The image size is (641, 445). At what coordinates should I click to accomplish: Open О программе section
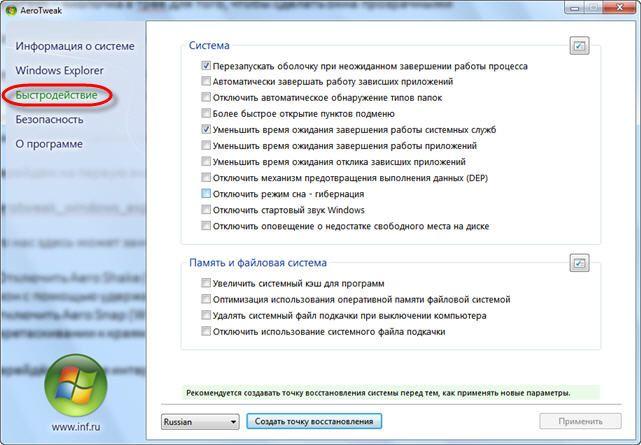(x=49, y=144)
